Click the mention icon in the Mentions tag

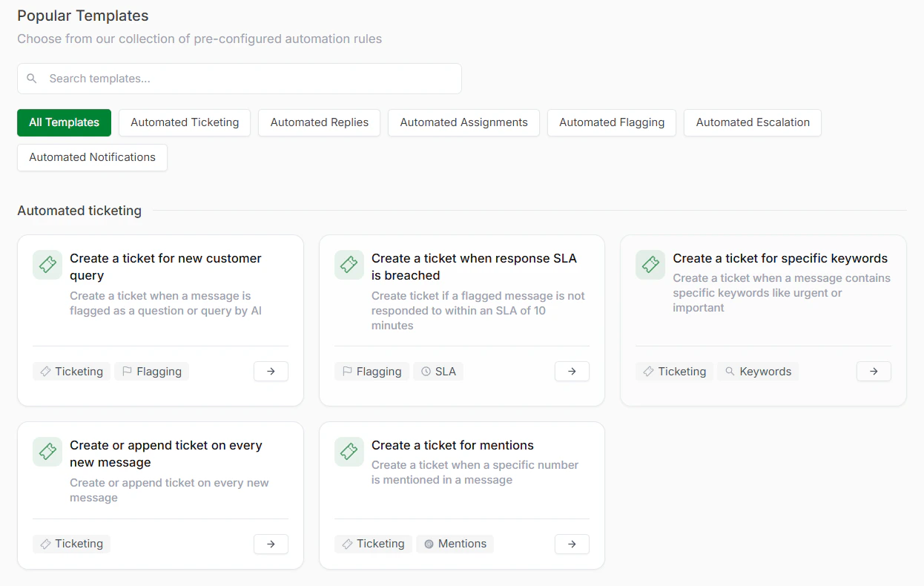pos(429,544)
